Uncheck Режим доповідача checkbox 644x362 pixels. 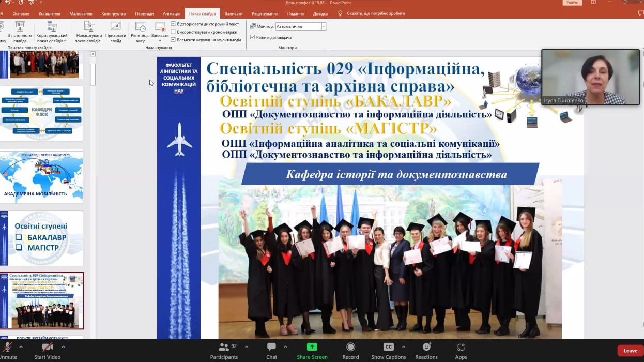253,37
